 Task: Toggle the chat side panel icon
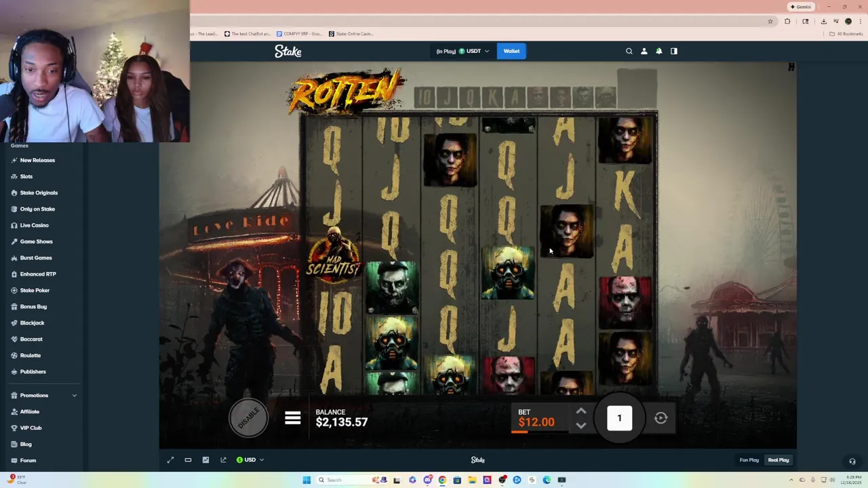[x=674, y=51]
